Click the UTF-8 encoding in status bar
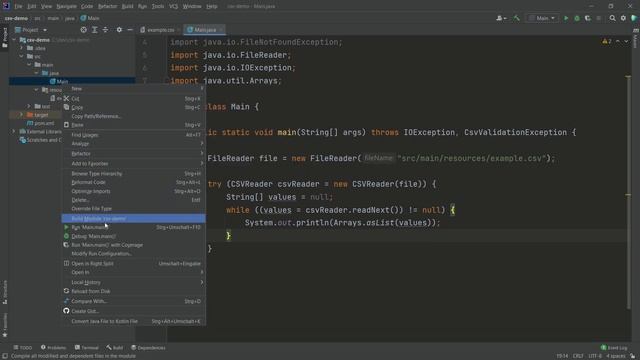 [x=595, y=356]
